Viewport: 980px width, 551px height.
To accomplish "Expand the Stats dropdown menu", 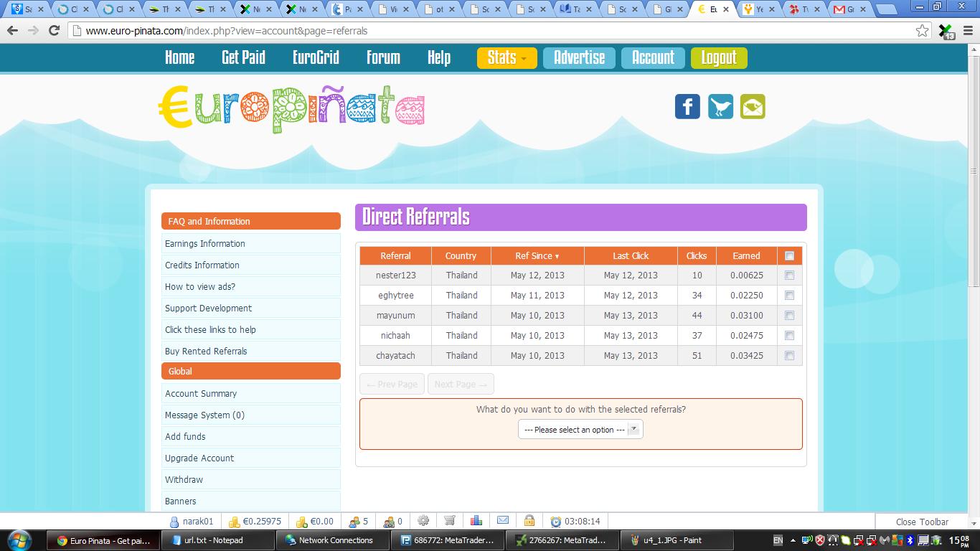I will click(507, 58).
